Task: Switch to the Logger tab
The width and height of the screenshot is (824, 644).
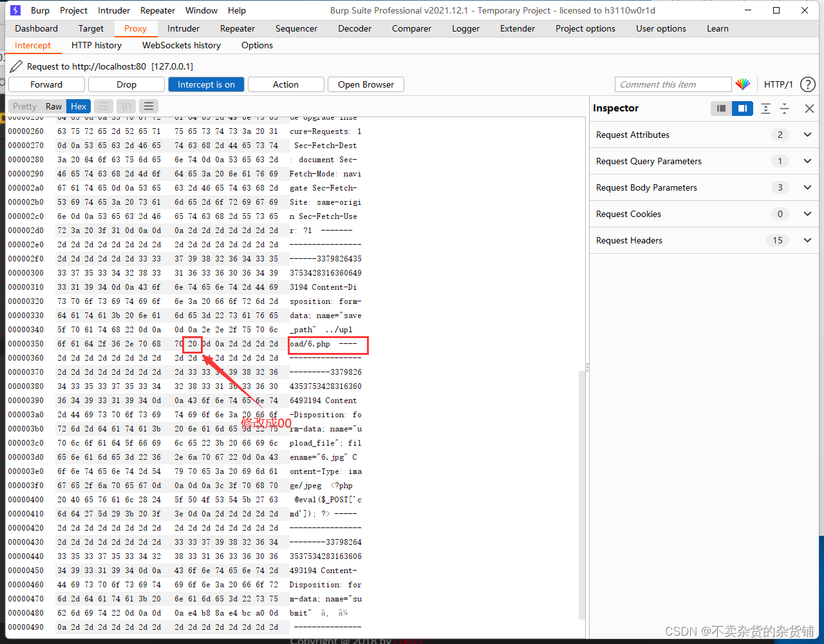Action: (x=465, y=28)
